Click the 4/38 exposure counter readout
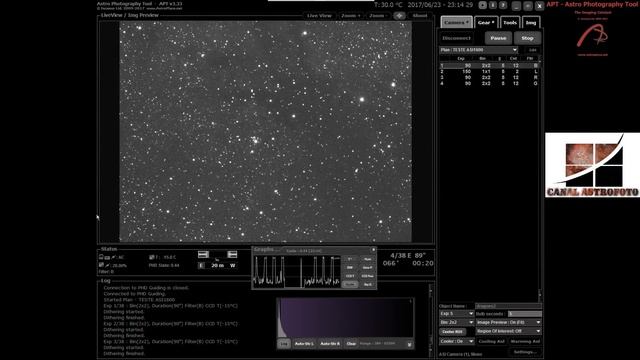Viewport: 640px width, 360px height. pyautogui.click(x=399, y=256)
